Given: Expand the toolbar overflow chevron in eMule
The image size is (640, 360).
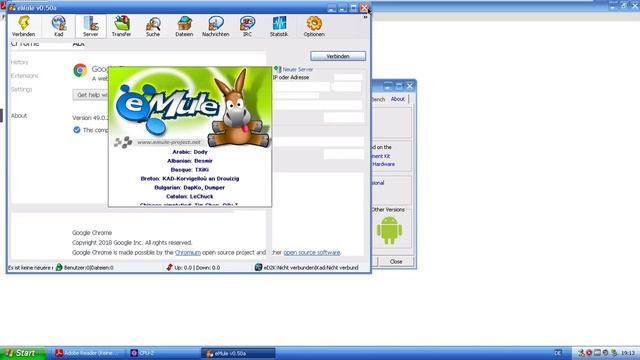Looking at the screenshot, I should pos(365,17).
